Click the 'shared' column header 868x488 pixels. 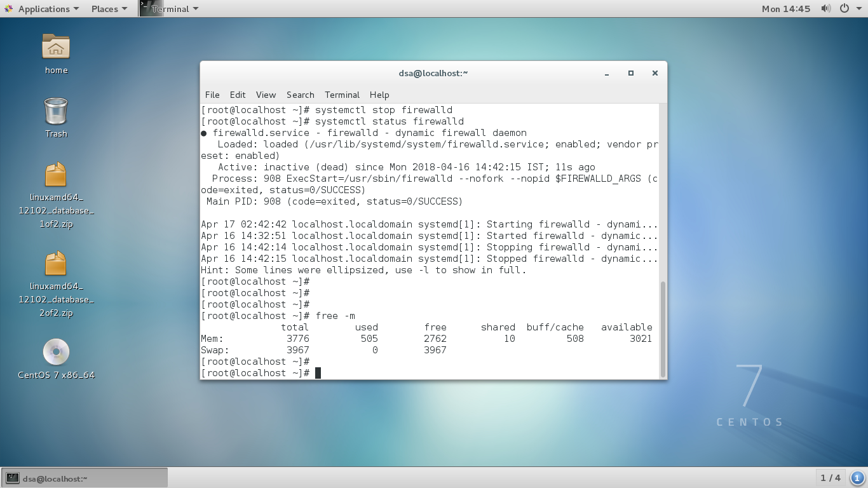[498, 327]
